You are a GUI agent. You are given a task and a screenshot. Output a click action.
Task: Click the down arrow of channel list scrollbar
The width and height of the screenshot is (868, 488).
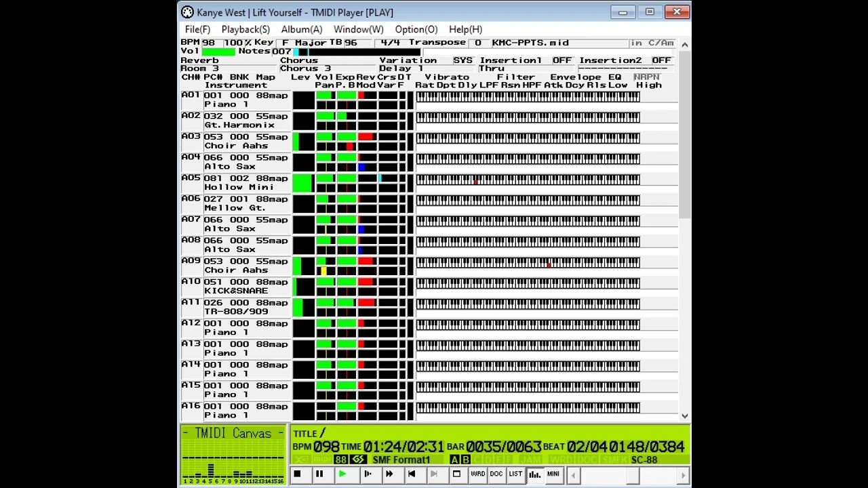[684, 415]
